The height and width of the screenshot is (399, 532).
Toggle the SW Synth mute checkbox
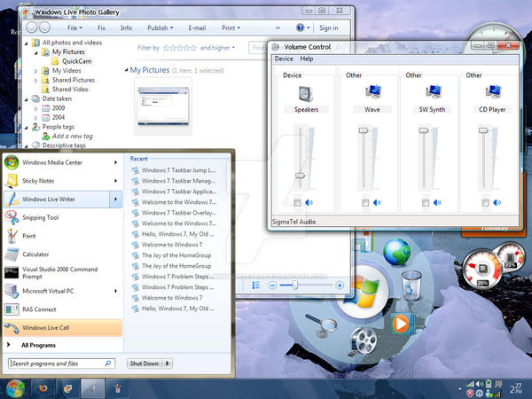pyautogui.click(x=425, y=202)
